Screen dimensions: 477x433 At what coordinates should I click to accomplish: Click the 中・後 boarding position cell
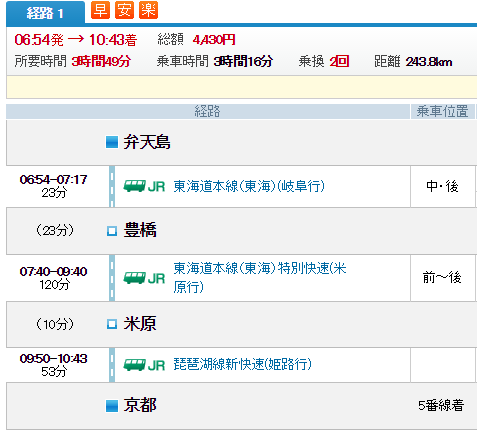coord(442,186)
